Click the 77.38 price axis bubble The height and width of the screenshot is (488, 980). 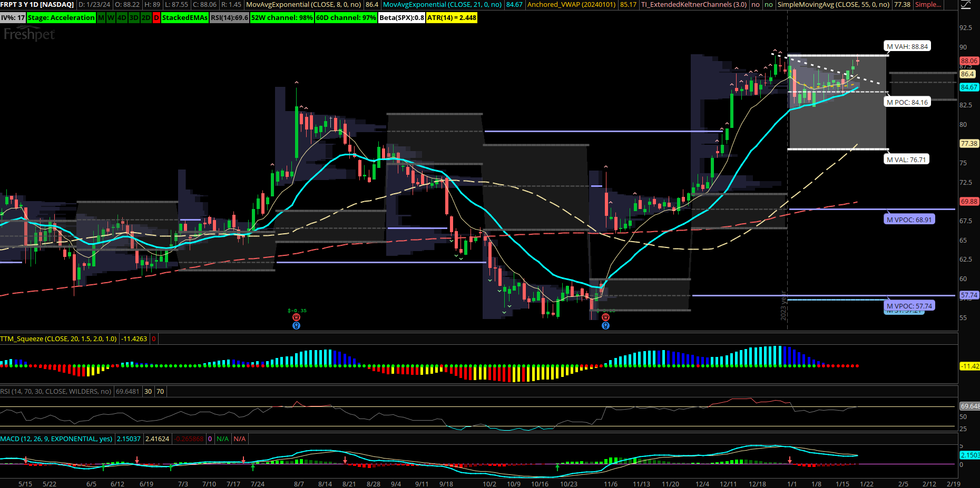(969, 143)
